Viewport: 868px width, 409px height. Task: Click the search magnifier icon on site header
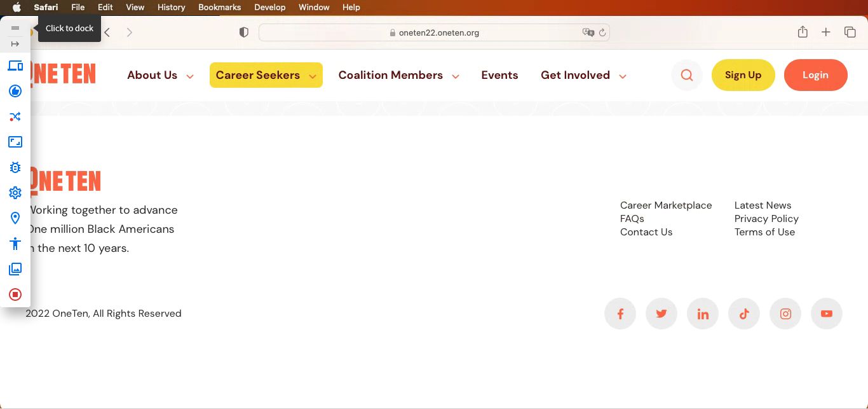687,75
